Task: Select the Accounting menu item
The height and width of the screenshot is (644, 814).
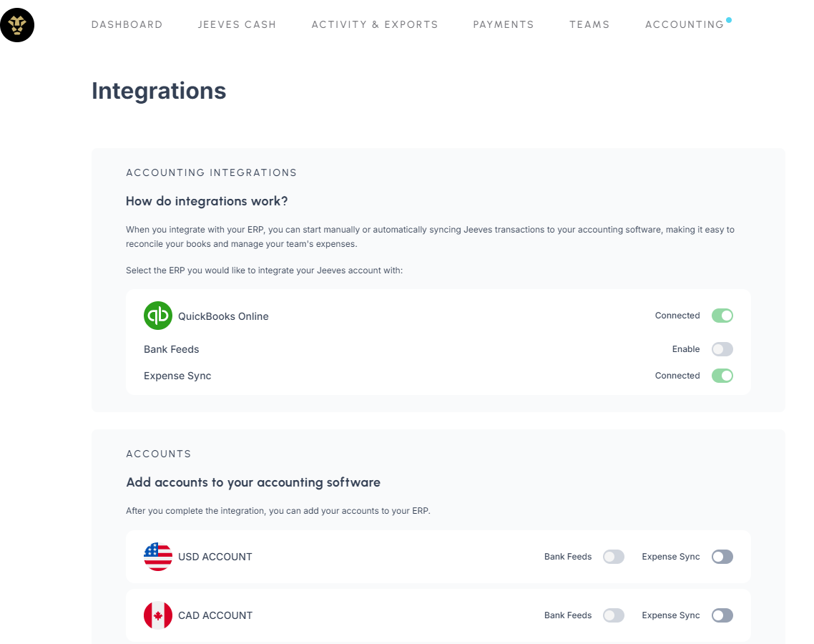Action: (x=685, y=24)
